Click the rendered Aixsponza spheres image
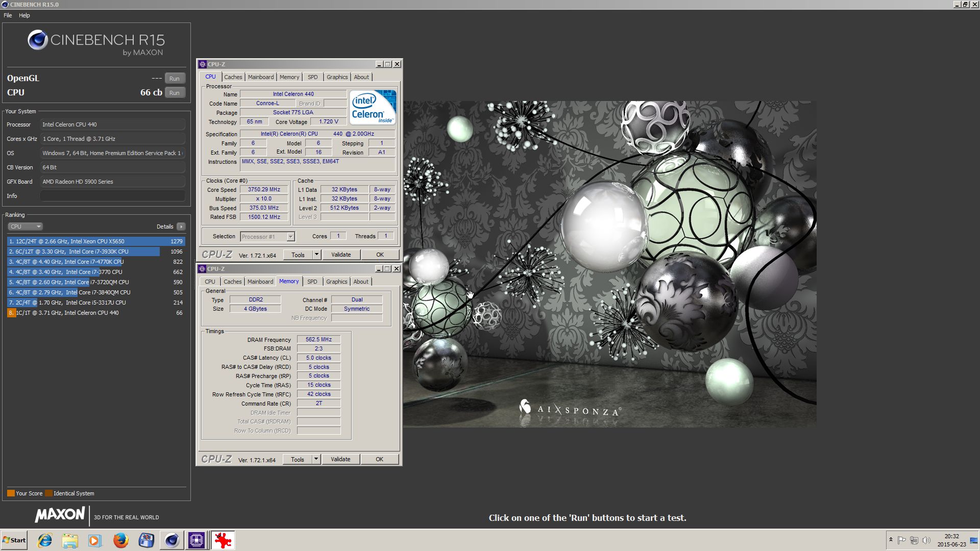 click(x=609, y=264)
